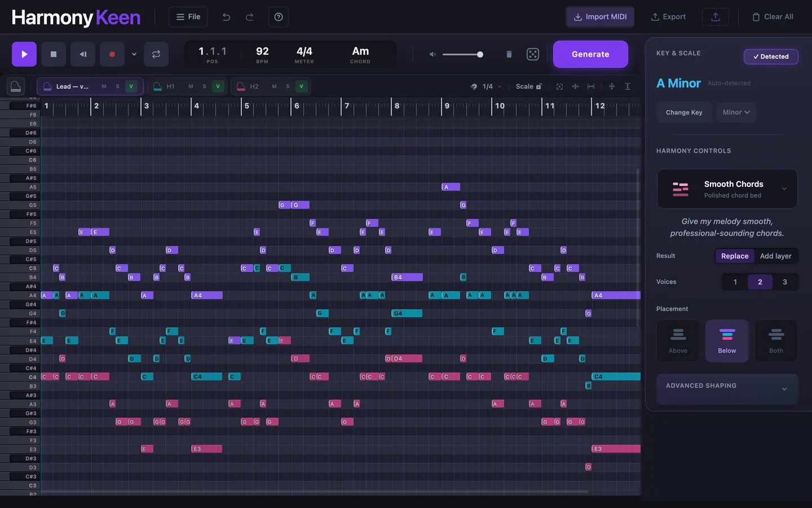Viewport: 812px width, 508px height.
Task: Expand the Advanced Shaping section
Action: tap(727, 389)
